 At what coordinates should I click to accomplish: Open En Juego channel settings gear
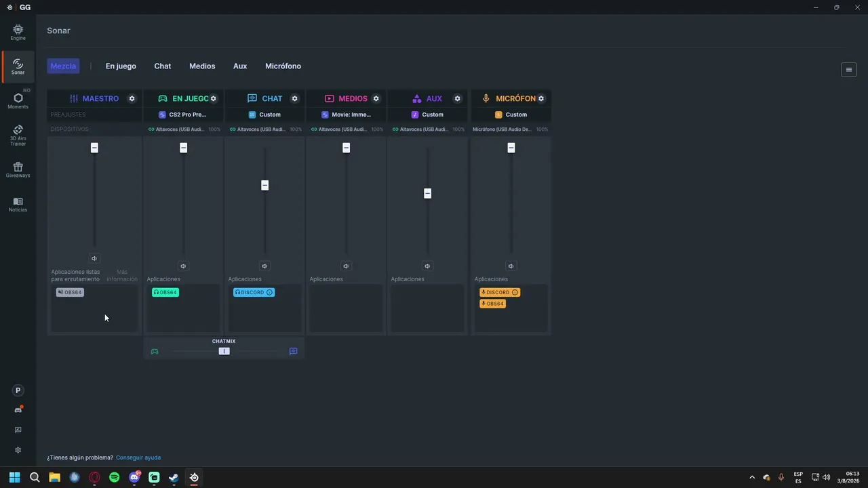(213, 98)
